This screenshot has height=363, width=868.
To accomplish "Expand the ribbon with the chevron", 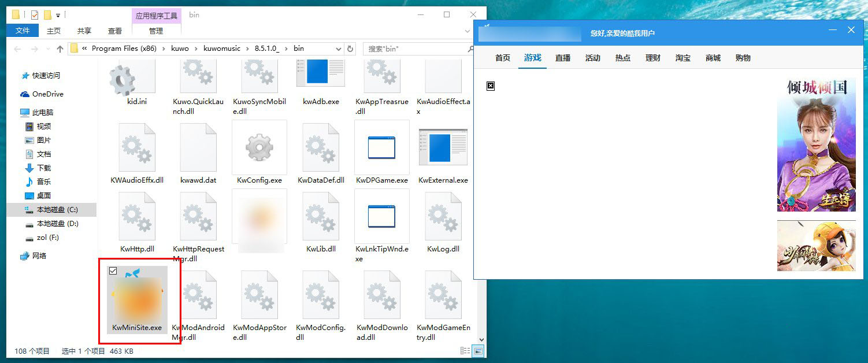I will coord(467,31).
